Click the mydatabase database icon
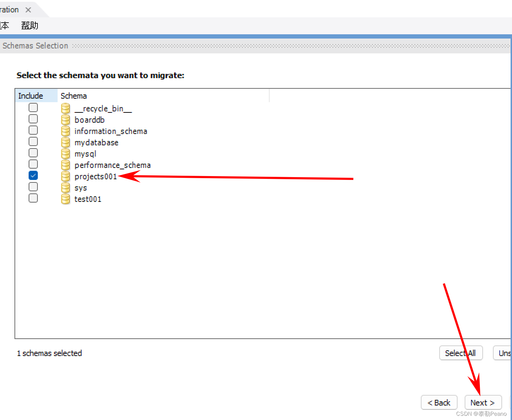 (65, 142)
